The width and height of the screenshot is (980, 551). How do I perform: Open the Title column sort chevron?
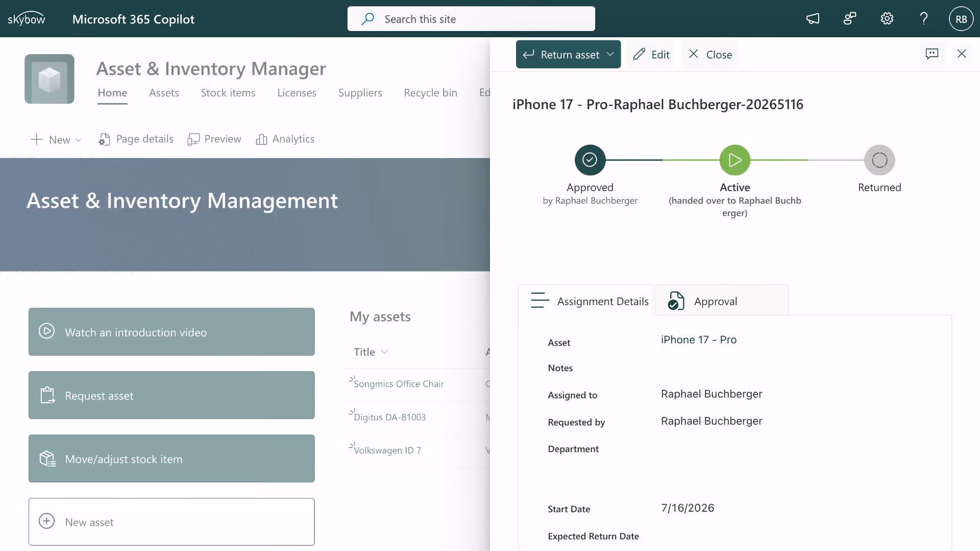click(385, 352)
